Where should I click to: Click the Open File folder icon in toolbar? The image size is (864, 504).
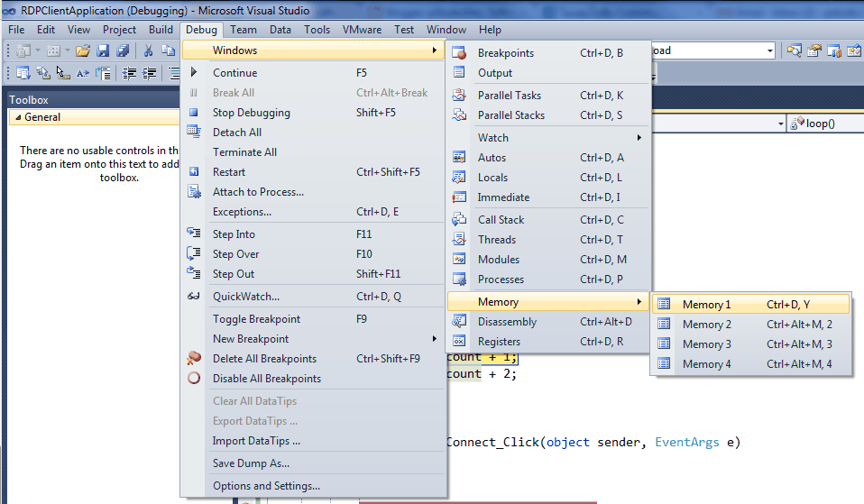tap(83, 51)
